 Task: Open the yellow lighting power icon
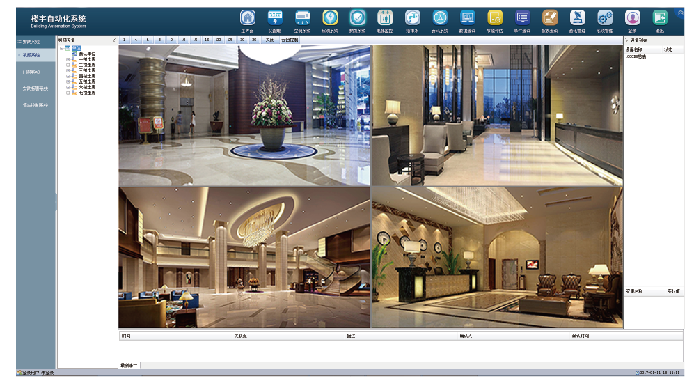[330, 18]
